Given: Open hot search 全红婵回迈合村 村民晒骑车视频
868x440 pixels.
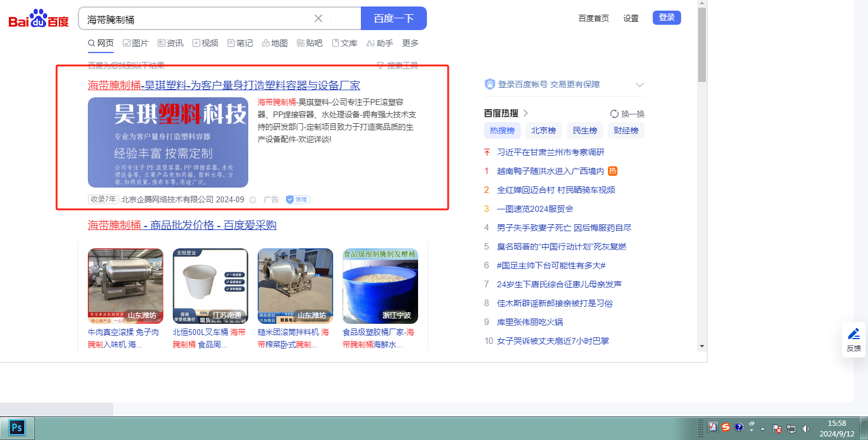Looking at the screenshot, I should click(556, 190).
